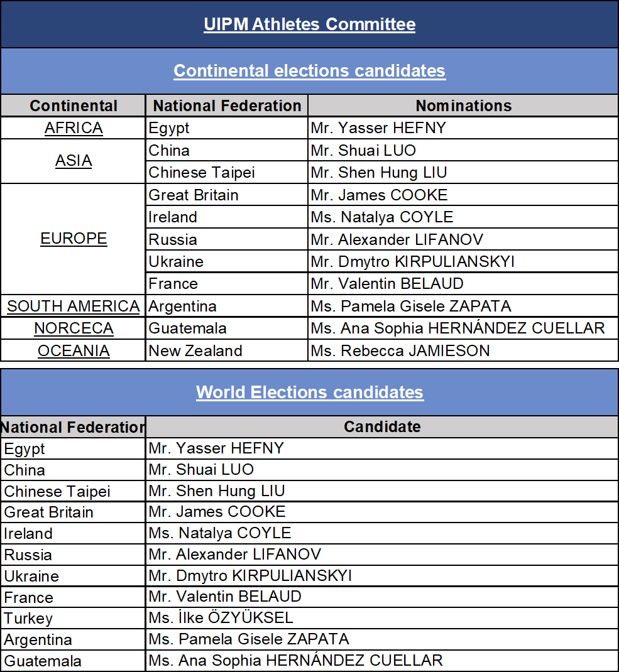Open the World Elections candidates link
The image size is (619, 672).
pos(309,393)
